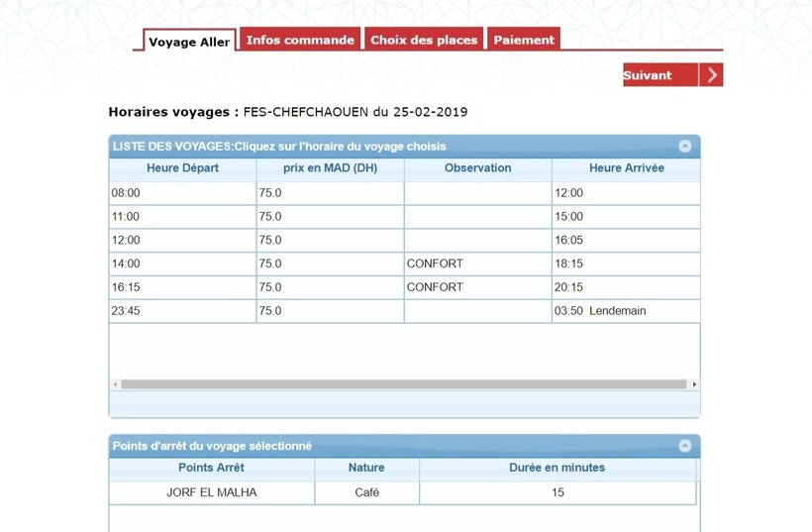Click arrival time 15:00

(x=568, y=217)
